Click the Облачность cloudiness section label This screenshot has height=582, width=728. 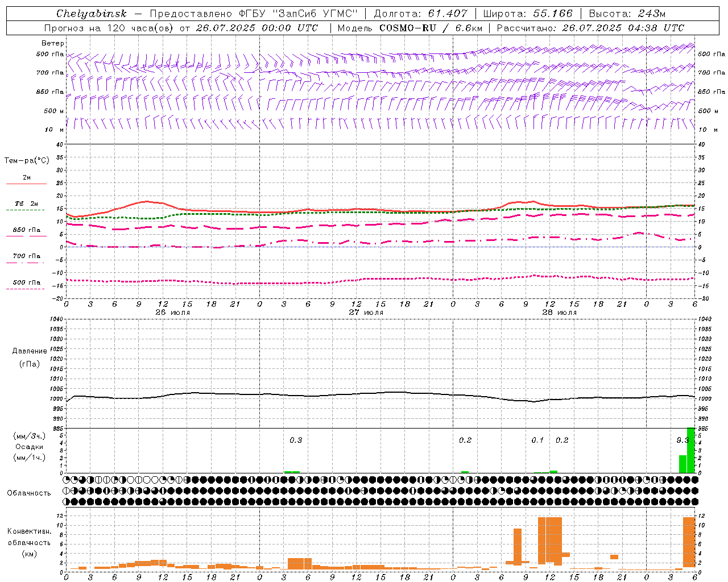(29, 493)
